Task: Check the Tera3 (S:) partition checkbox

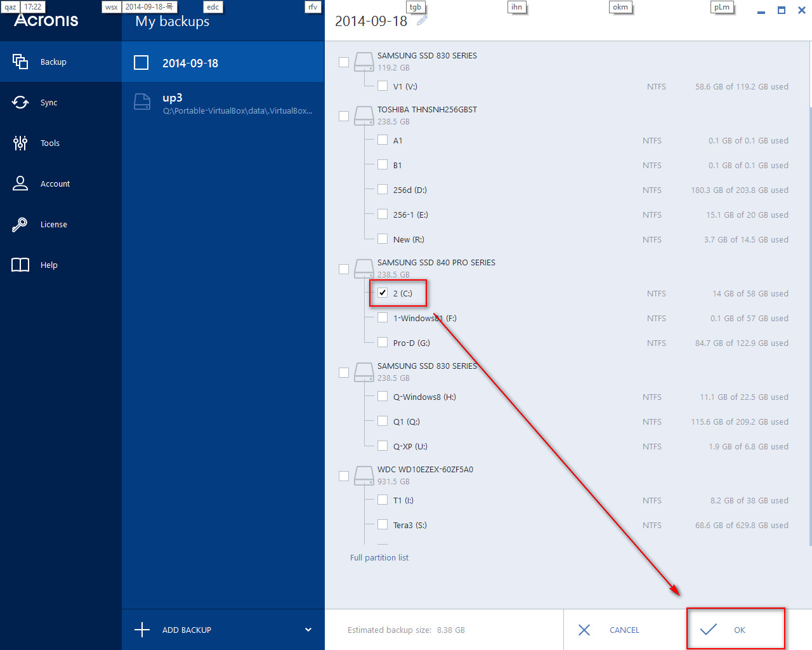Action: pos(383,524)
